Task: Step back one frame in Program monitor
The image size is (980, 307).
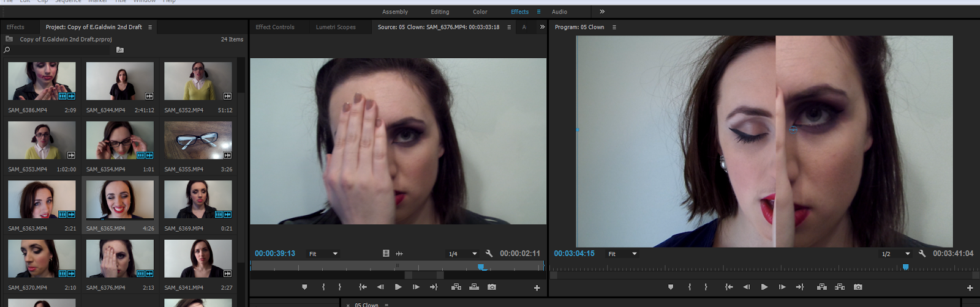Action: click(747, 287)
